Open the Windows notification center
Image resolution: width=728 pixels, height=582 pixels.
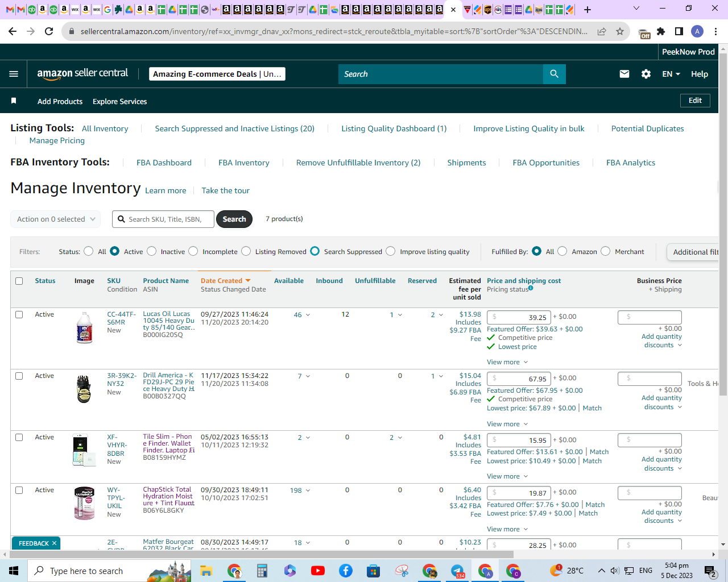(x=710, y=571)
